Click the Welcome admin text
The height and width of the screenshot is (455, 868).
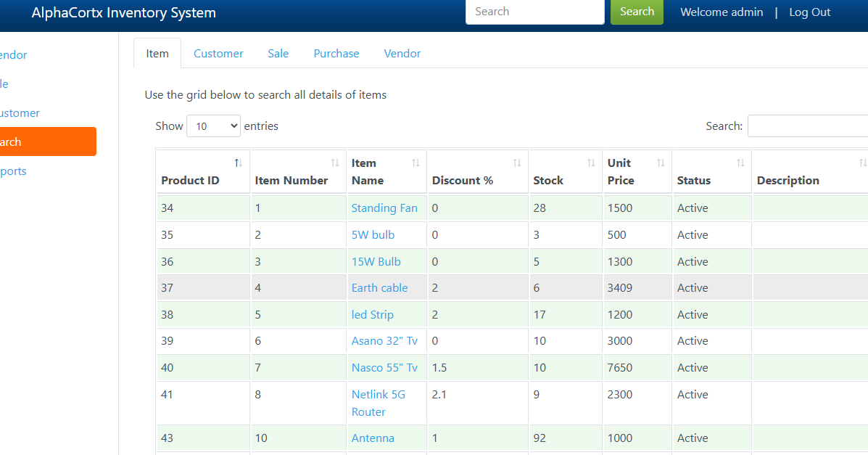click(x=722, y=12)
